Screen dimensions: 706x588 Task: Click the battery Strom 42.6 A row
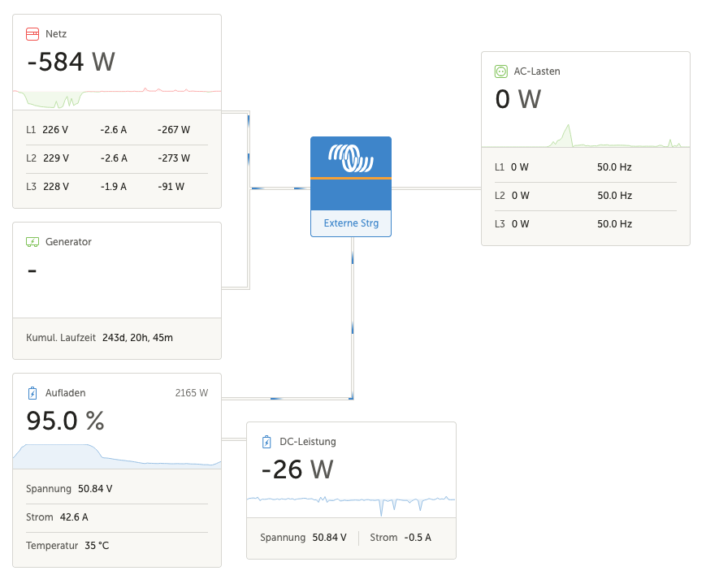click(117, 517)
